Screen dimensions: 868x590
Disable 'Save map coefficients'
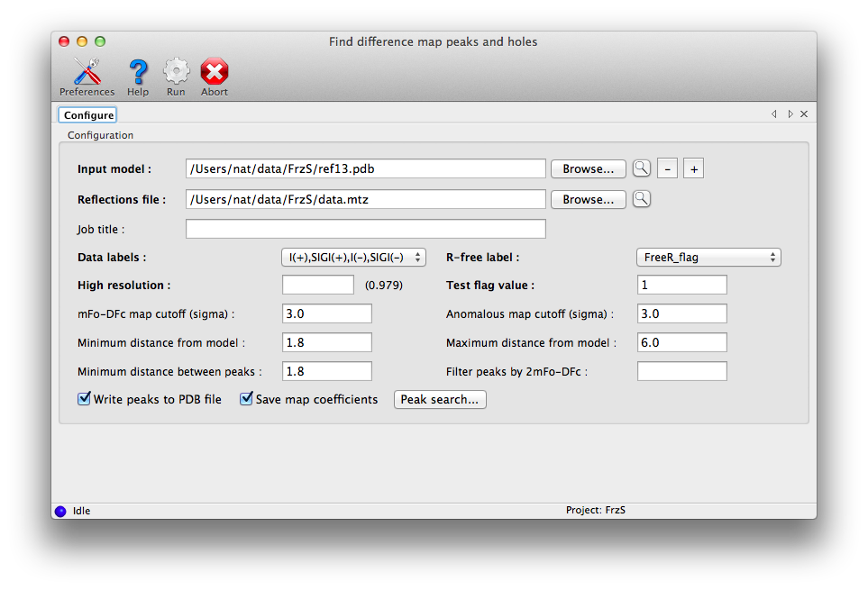point(246,398)
